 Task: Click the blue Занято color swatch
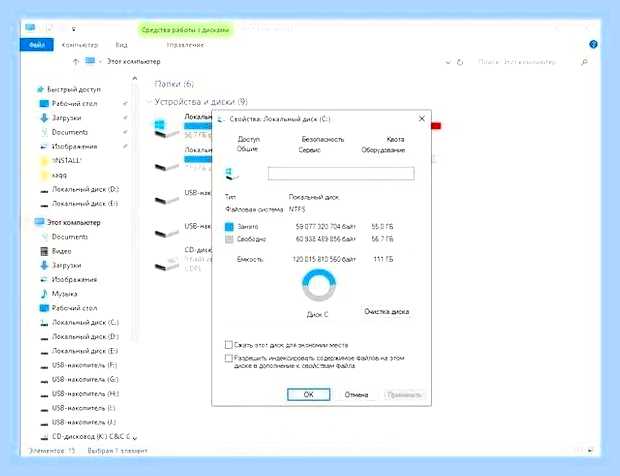pyautogui.click(x=229, y=227)
